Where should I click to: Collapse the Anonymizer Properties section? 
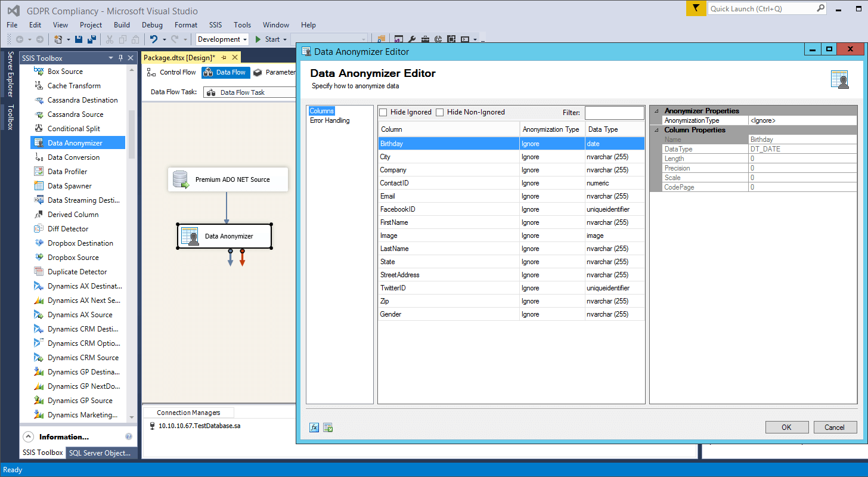(x=656, y=111)
